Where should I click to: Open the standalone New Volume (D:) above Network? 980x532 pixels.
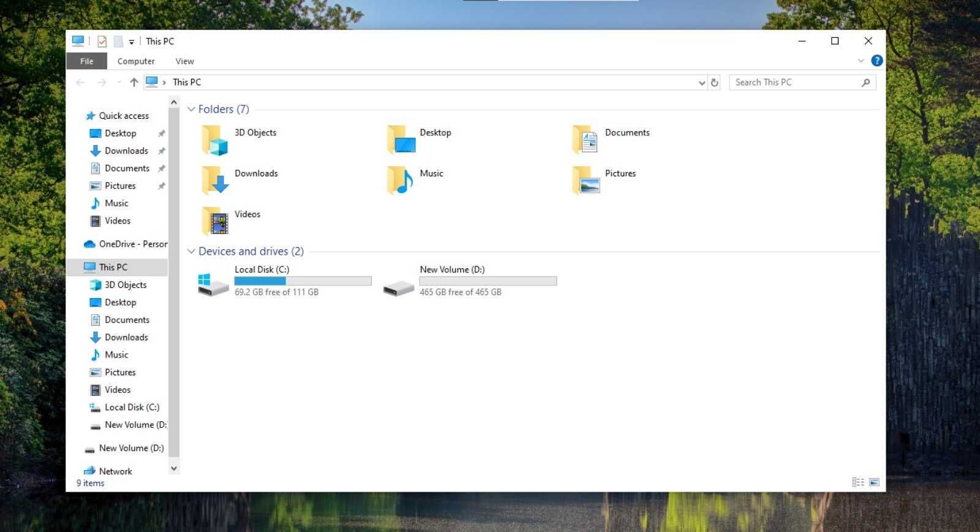click(x=124, y=448)
